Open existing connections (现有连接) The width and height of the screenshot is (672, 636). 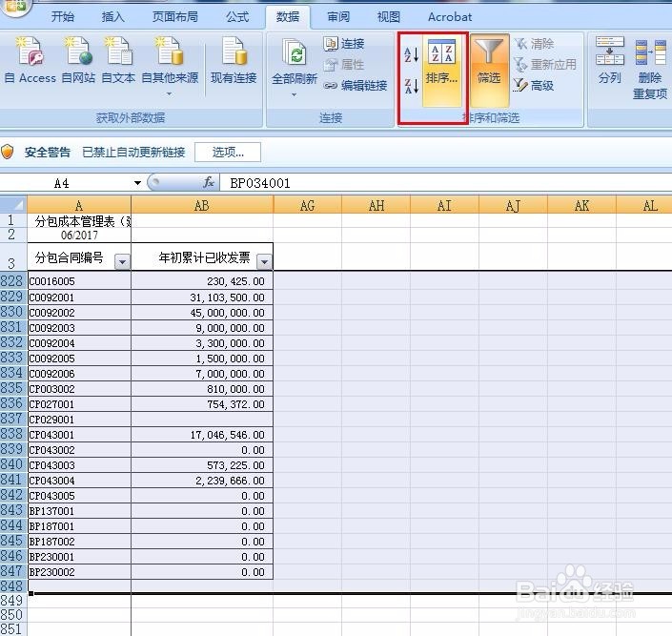point(234,61)
